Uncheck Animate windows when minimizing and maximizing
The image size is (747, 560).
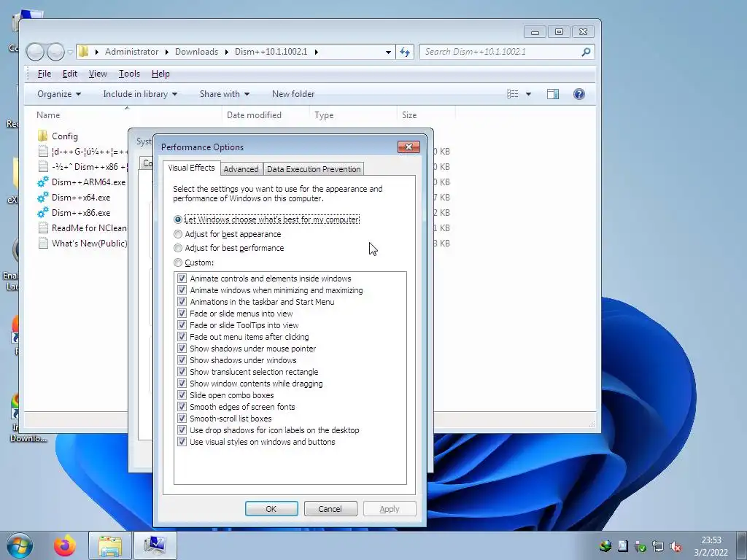182,290
